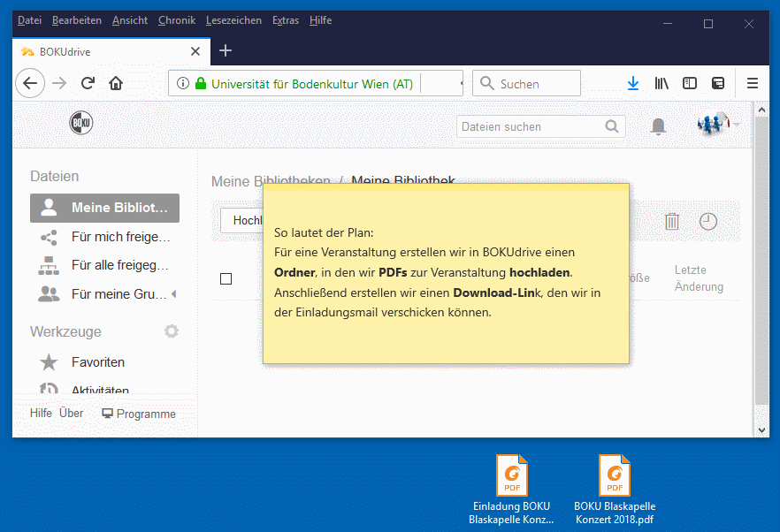Open the Firefox downloads arrow
Screen dimensions: 780x532
[633, 83]
